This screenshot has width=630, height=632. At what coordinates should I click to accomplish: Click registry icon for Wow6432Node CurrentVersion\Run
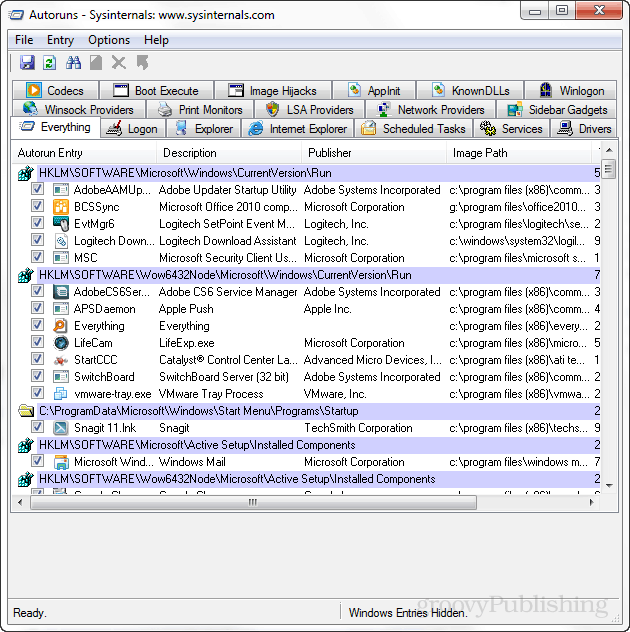[25, 275]
